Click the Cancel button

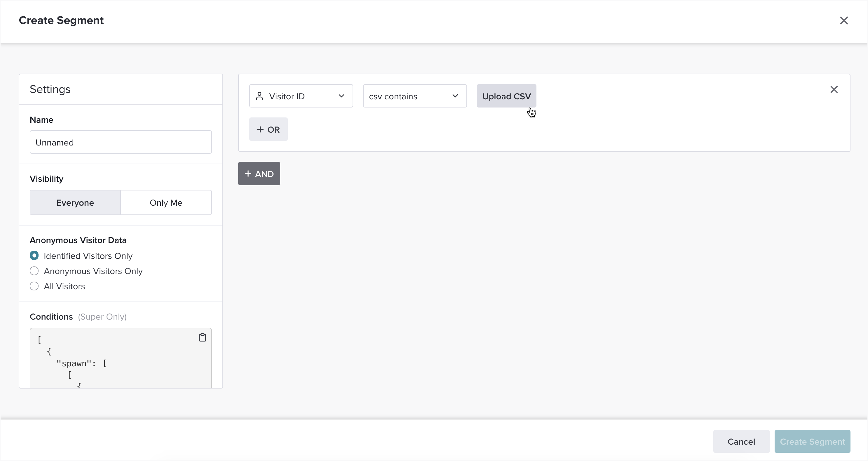[741, 441]
